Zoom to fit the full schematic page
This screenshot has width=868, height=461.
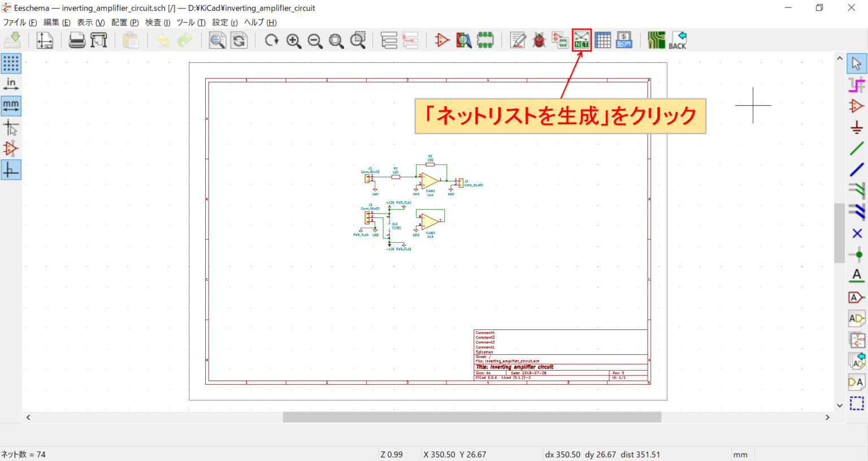337,40
